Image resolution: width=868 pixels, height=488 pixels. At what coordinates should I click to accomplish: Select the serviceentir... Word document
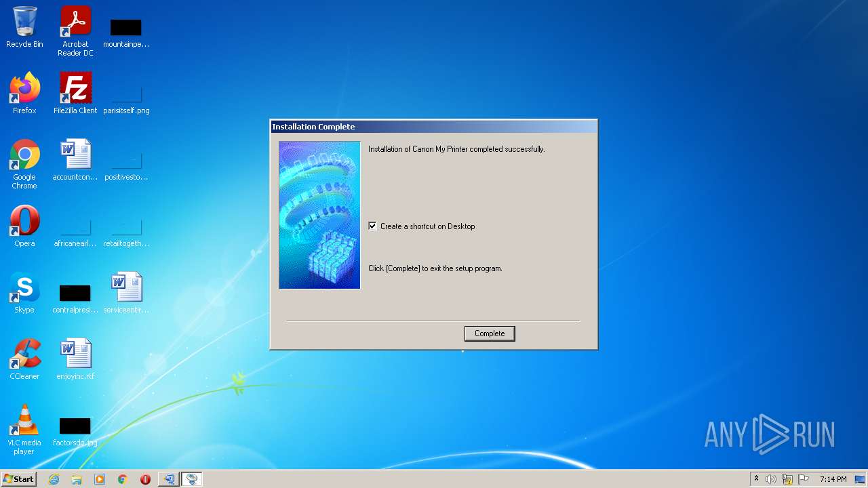coord(126,293)
